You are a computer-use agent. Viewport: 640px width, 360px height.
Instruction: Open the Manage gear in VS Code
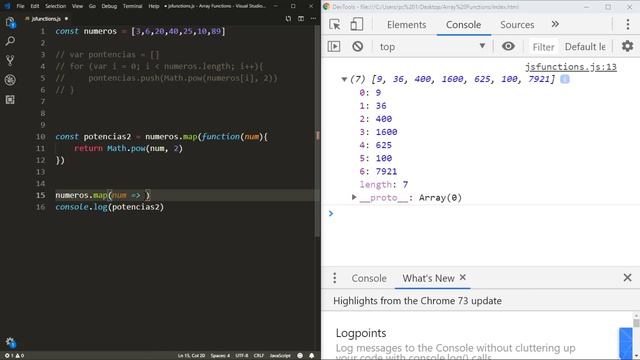[x=10, y=343]
